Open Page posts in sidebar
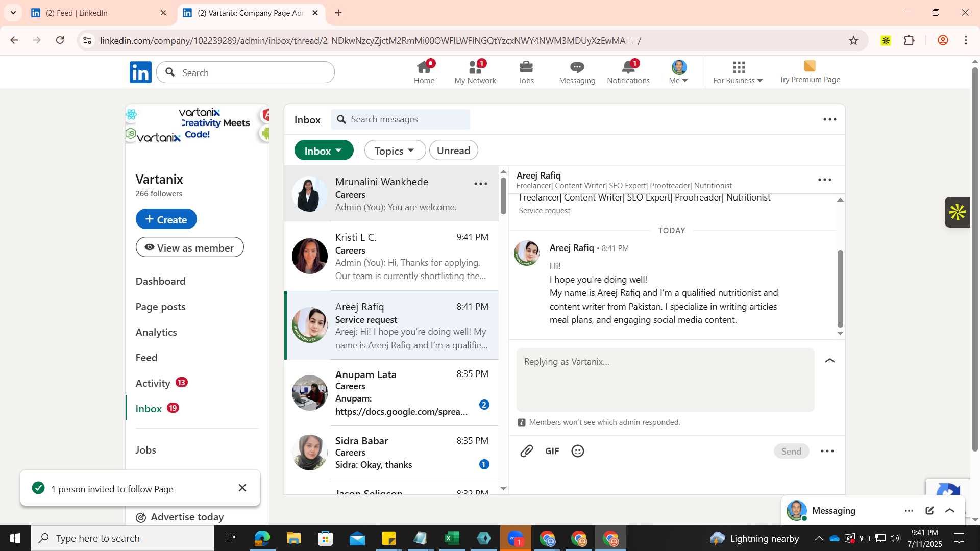 161,307
